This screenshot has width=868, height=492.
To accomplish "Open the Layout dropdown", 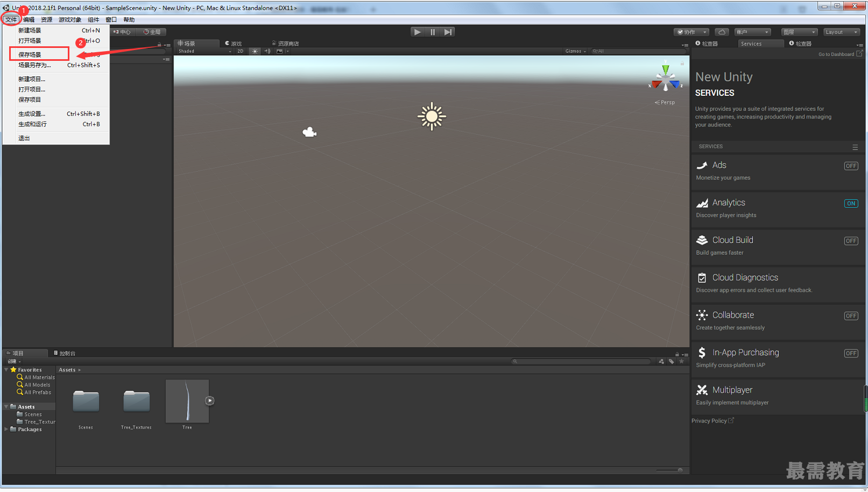I will pyautogui.click(x=842, y=32).
